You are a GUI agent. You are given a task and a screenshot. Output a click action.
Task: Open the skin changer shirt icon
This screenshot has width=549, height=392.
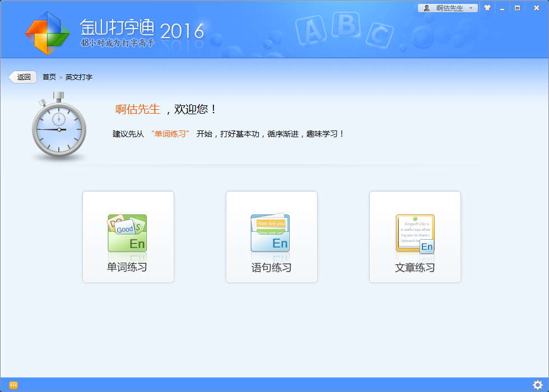coord(487,8)
